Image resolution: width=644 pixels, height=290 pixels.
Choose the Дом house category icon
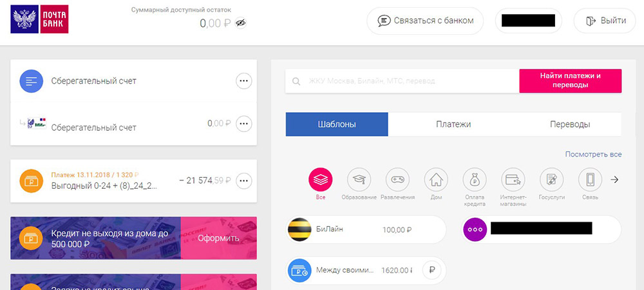(x=436, y=180)
